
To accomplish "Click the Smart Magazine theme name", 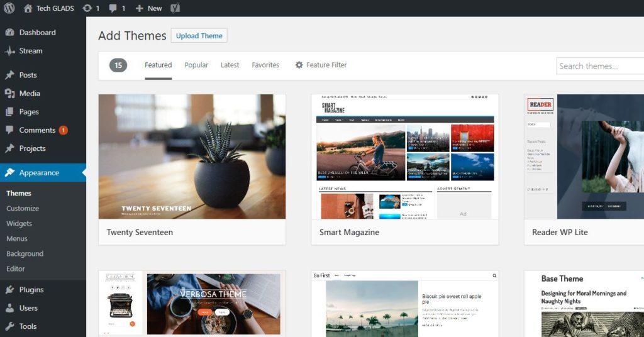I will [x=349, y=233].
